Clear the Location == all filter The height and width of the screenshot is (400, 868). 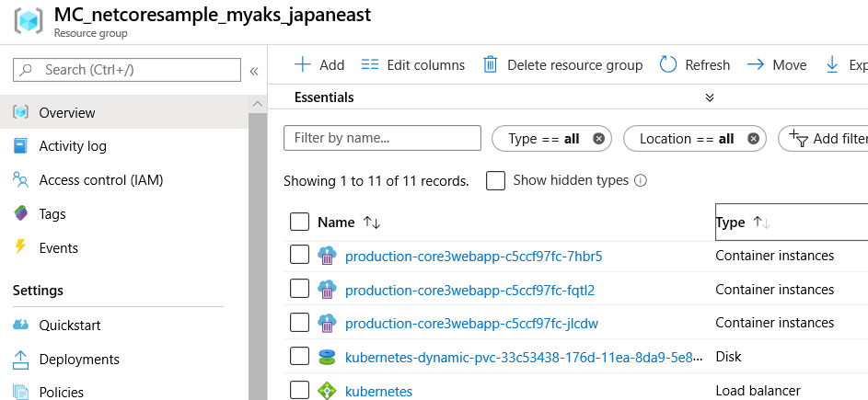753,139
